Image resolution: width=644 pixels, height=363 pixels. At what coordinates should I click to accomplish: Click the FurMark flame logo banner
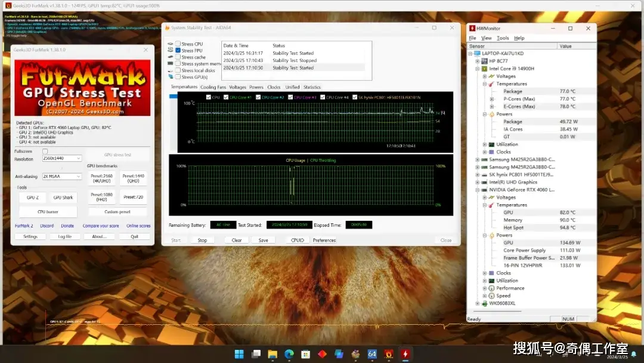click(82, 88)
